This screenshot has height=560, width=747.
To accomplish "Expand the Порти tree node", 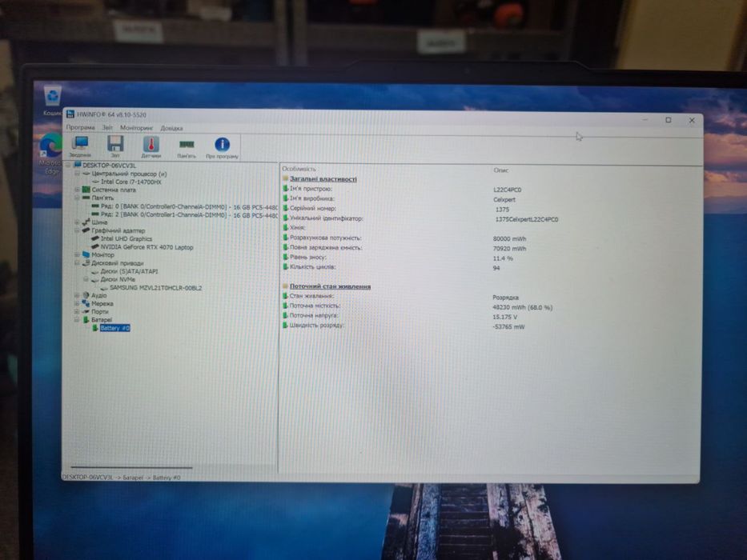I will pyautogui.click(x=77, y=311).
